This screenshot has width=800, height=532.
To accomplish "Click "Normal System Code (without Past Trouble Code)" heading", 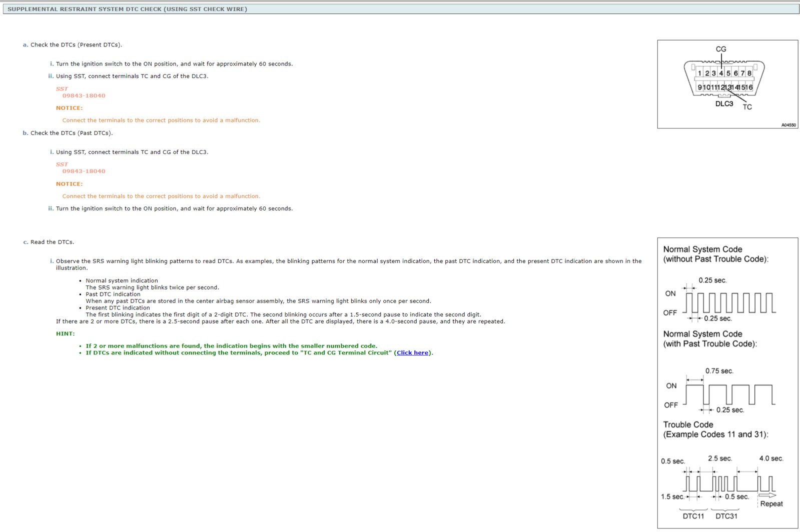I will [715, 254].
